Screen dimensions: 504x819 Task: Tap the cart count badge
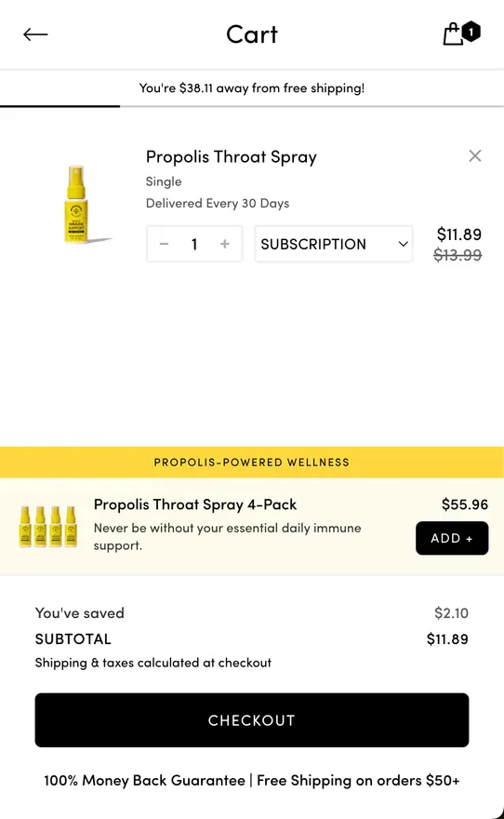(471, 33)
